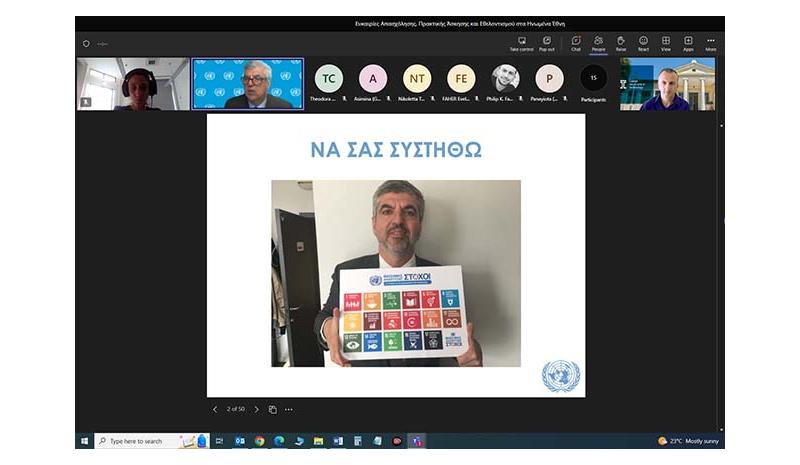This screenshot has width=800, height=465.
Task: Open Microsoft Word from the taskbar
Action: [338, 441]
